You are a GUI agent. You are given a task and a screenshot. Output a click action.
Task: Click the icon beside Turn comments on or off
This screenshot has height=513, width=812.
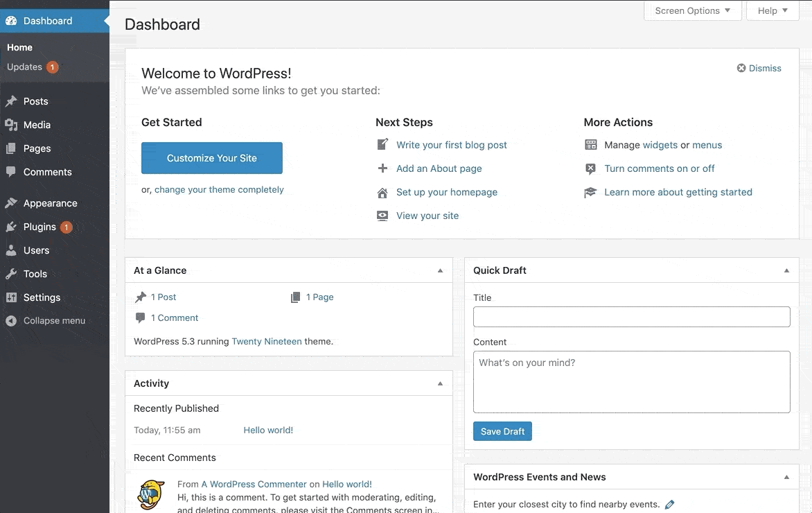[590, 168]
